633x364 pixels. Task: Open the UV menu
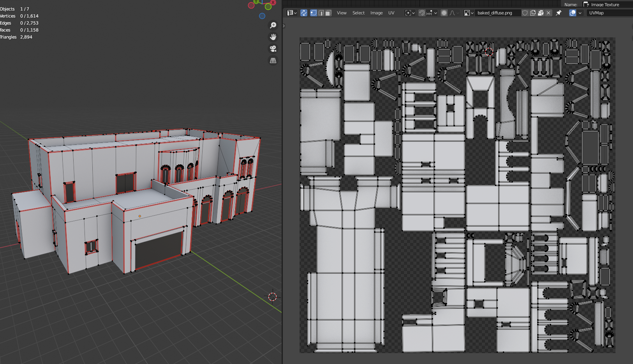(x=391, y=13)
